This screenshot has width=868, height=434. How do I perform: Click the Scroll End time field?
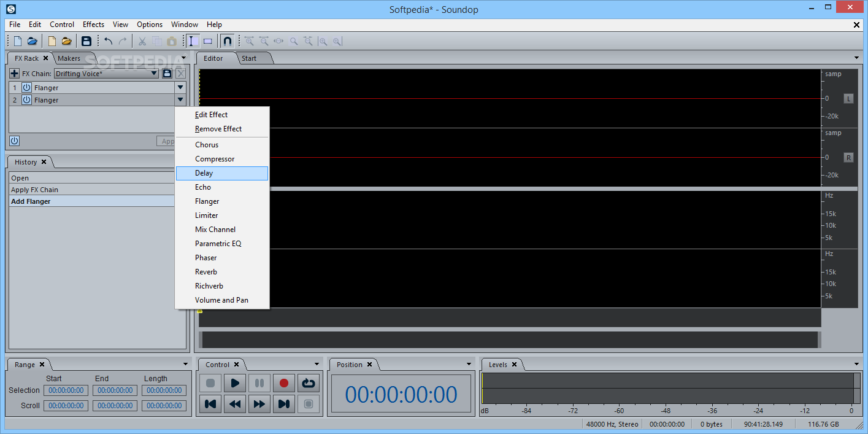coord(115,406)
